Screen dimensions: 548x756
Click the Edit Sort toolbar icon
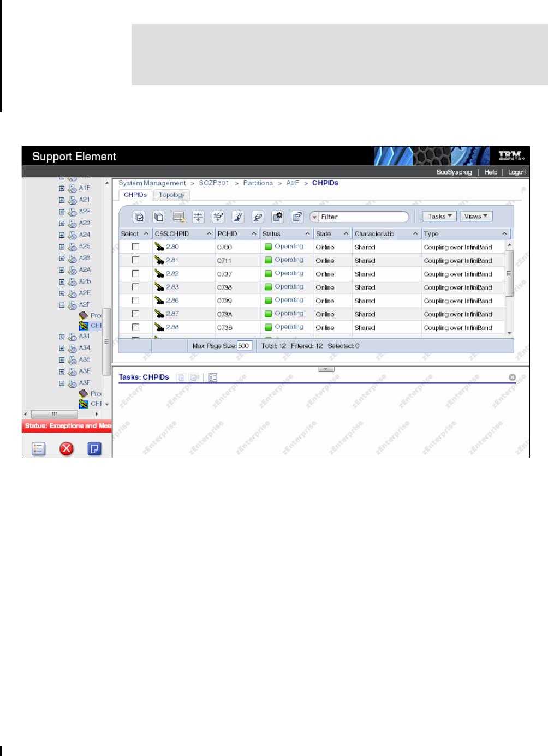198,217
